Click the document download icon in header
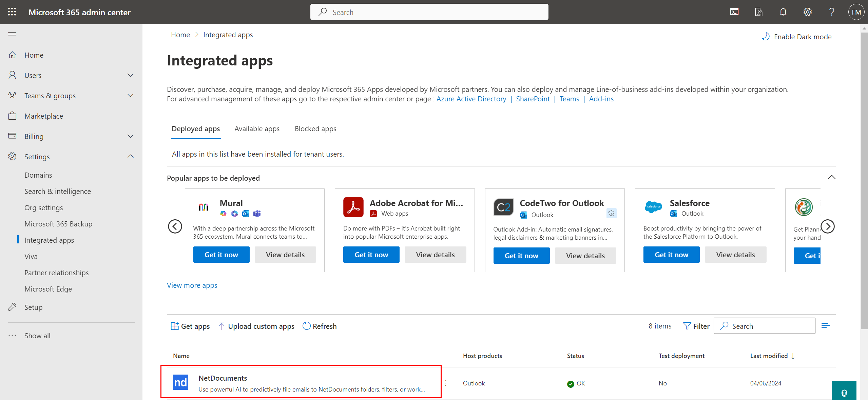Viewport: 868px width, 400px height. (x=759, y=12)
